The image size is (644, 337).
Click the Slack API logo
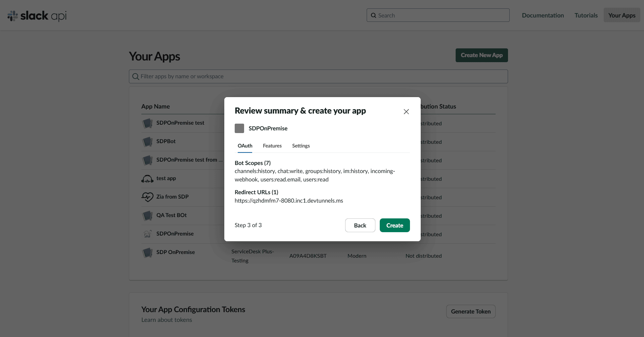click(37, 15)
